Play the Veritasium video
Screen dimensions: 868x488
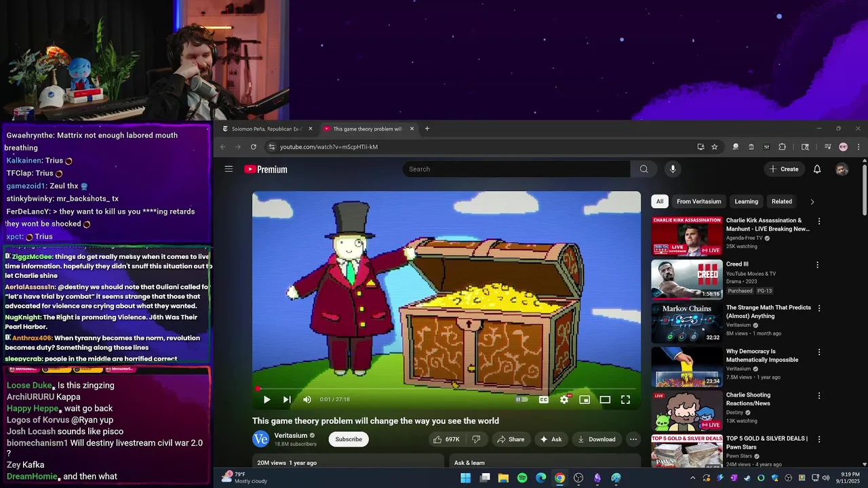pos(267,400)
